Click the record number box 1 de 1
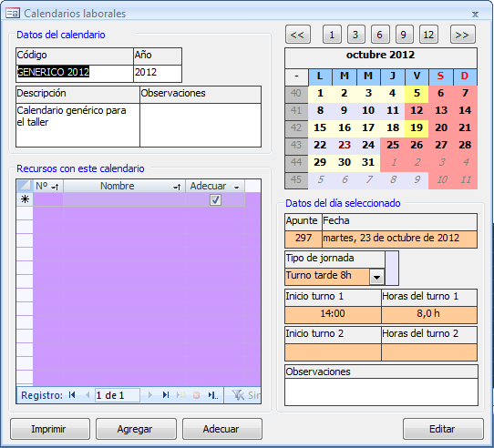 [x=118, y=395]
